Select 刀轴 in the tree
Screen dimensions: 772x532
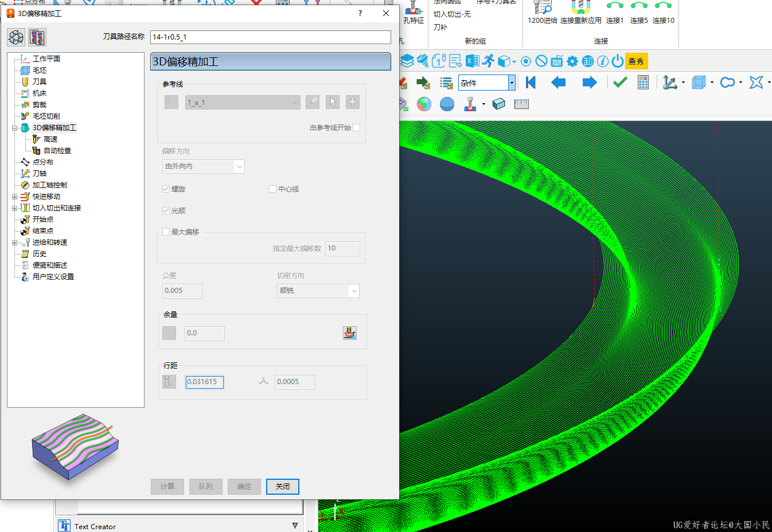point(40,174)
